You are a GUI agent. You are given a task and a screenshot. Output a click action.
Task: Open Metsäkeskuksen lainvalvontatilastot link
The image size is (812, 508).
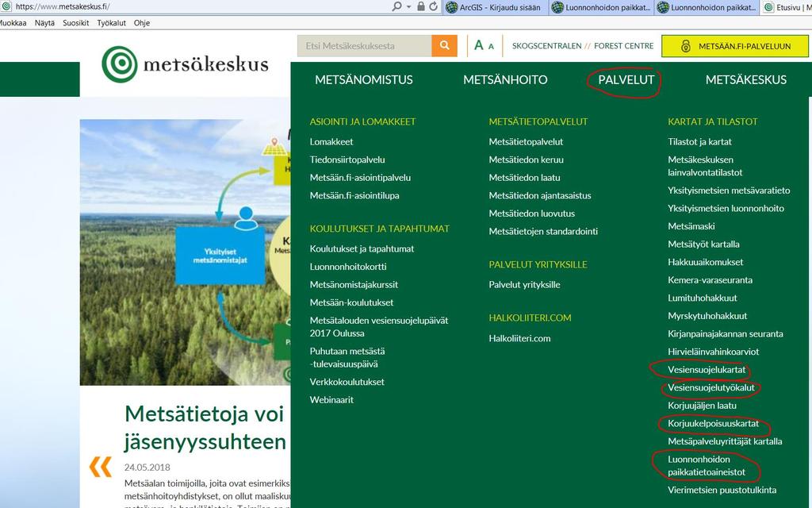705,166
